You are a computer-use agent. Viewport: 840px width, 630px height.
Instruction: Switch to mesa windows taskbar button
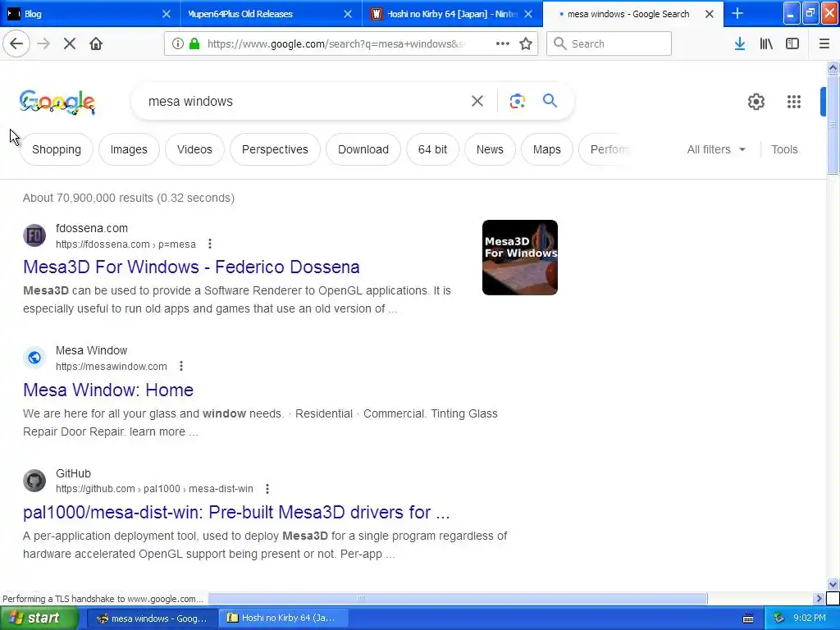click(x=152, y=619)
